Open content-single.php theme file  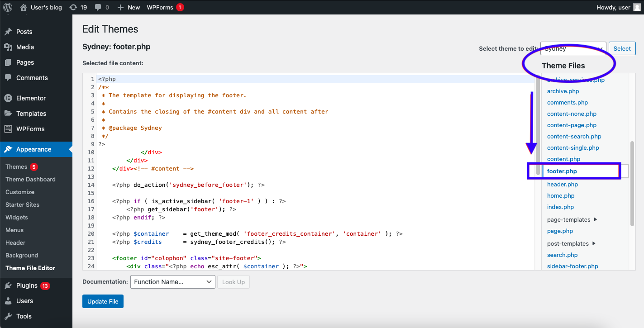pos(573,147)
